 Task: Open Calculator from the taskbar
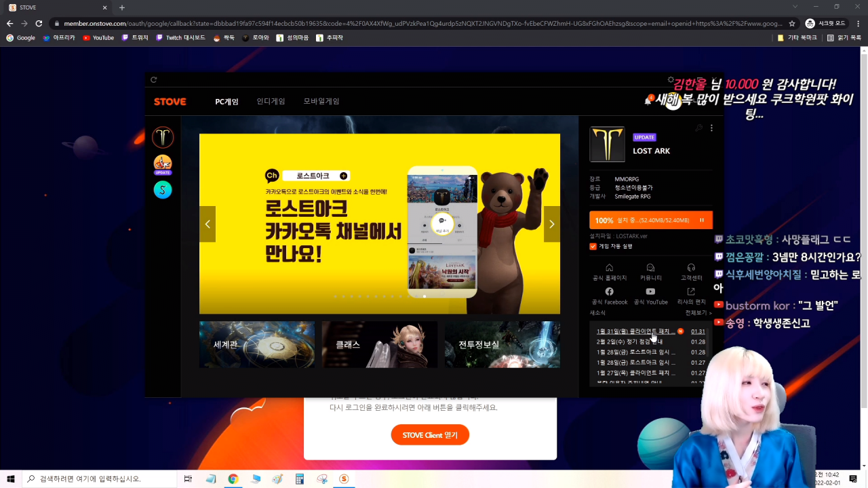[299, 479]
